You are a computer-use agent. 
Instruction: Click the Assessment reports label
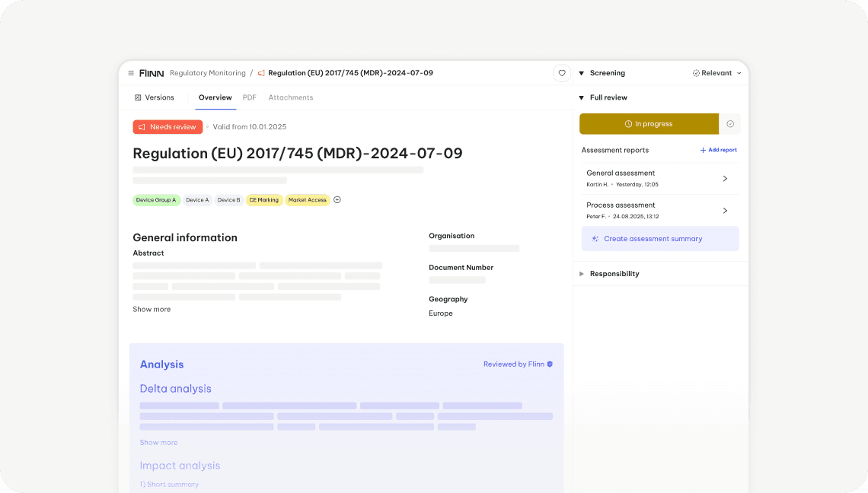(x=615, y=150)
